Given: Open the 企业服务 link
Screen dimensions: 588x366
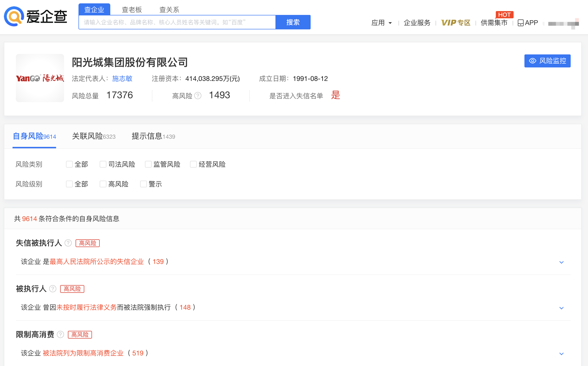Looking at the screenshot, I should [x=417, y=23].
